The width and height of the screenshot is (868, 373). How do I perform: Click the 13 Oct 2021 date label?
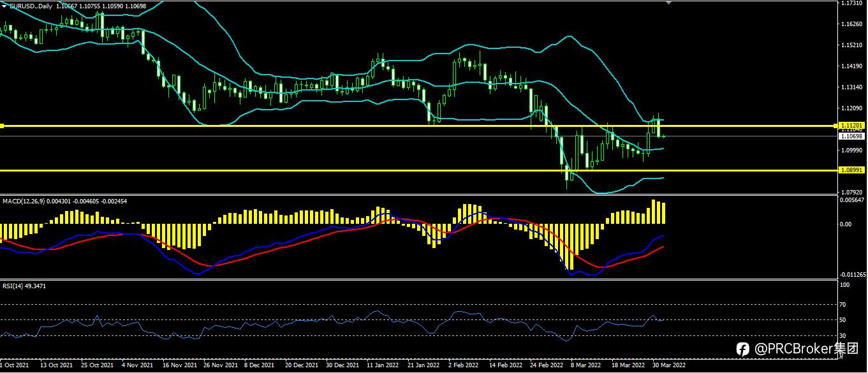coord(56,366)
